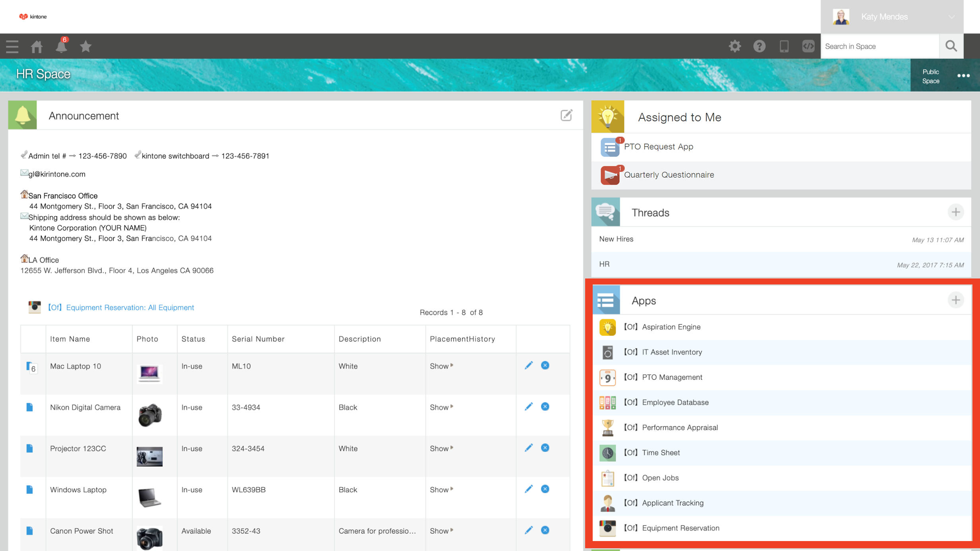Click the favorites star icon
This screenshot has width=980, height=551.
85,46
